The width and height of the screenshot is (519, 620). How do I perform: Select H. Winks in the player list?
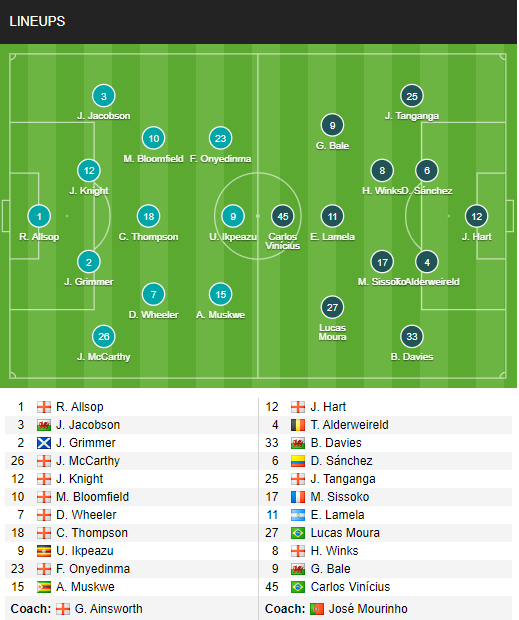point(334,551)
